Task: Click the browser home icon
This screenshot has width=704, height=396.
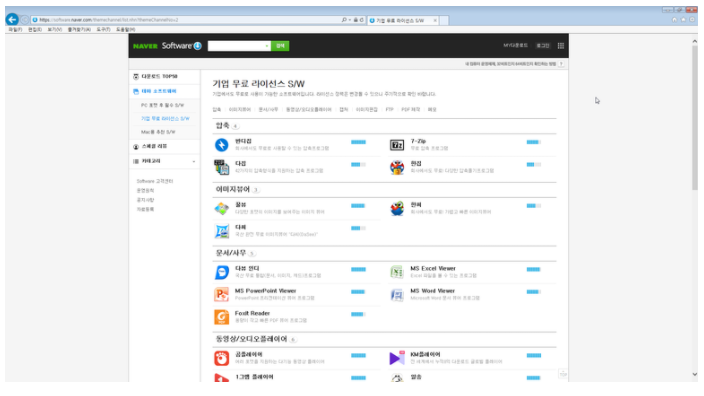Action: pyautogui.click(x=674, y=20)
